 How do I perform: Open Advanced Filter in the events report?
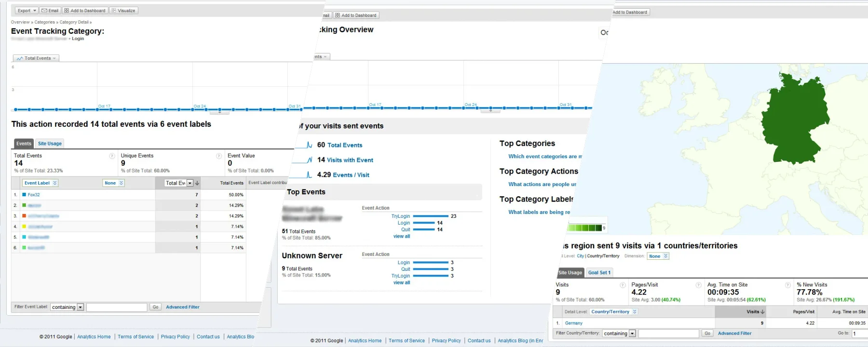tap(183, 307)
